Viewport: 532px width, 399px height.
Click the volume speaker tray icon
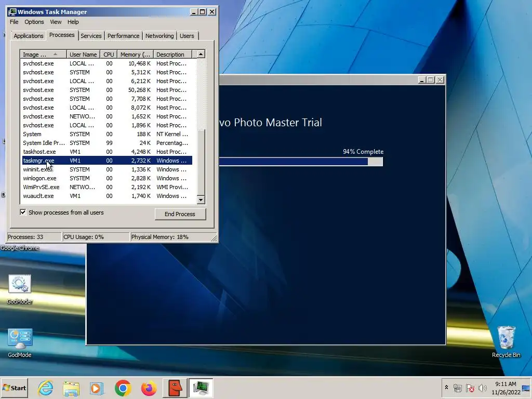(x=482, y=388)
